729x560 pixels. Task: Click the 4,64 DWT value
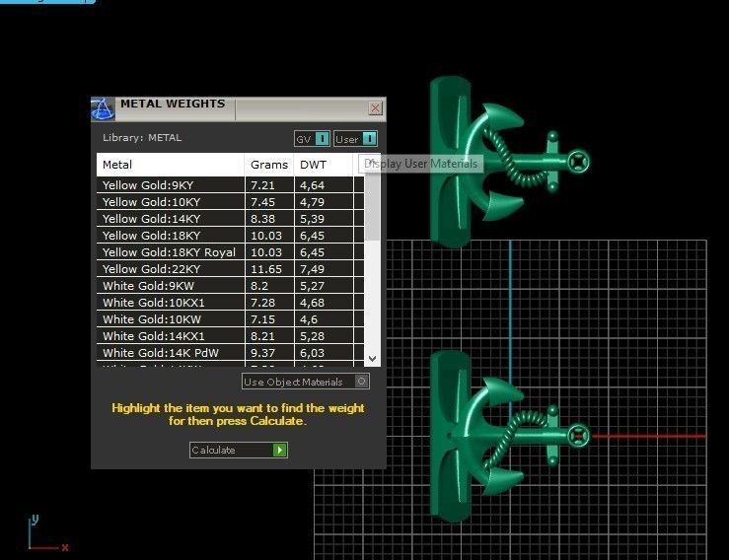point(312,185)
